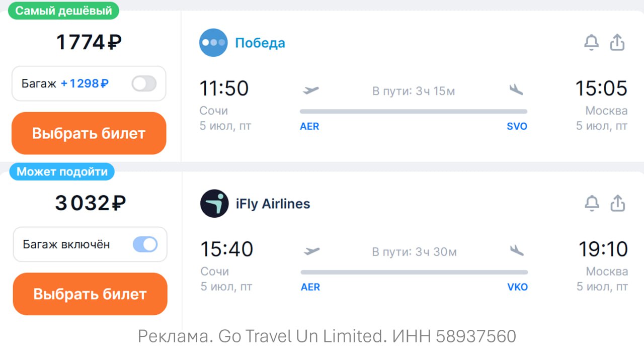This screenshot has width=644, height=359.
Task: Click the Может подойти badge
Action: 62,172
